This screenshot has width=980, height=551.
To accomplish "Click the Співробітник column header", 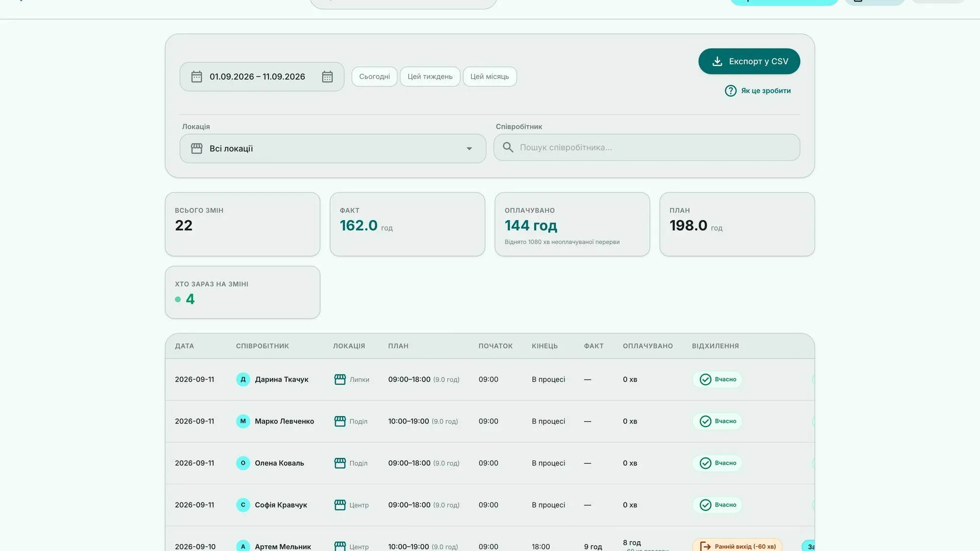I will point(263,346).
